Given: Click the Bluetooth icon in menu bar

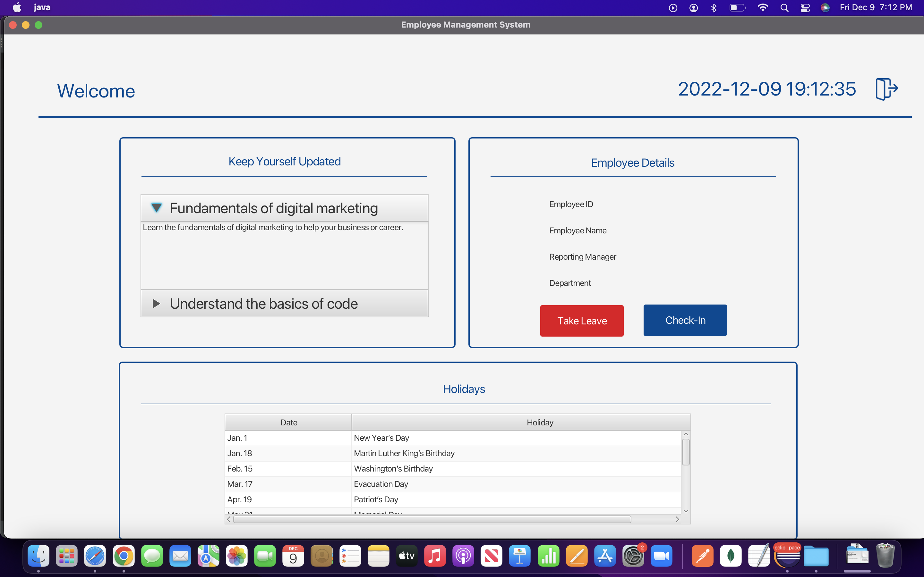Looking at the screenshot, I should click(714, 8).
